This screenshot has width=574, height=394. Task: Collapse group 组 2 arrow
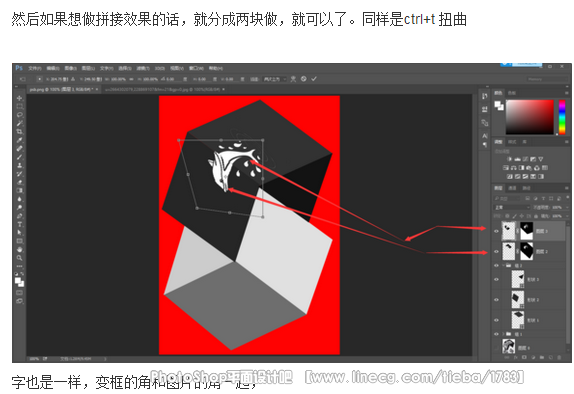click(504, 265)
